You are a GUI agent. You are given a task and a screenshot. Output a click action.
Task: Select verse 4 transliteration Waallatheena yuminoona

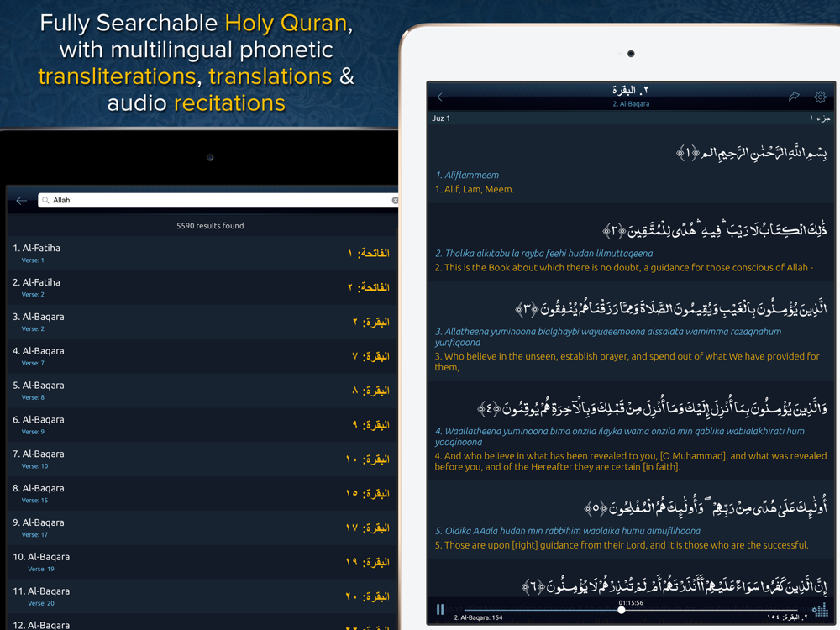point(619,437)
